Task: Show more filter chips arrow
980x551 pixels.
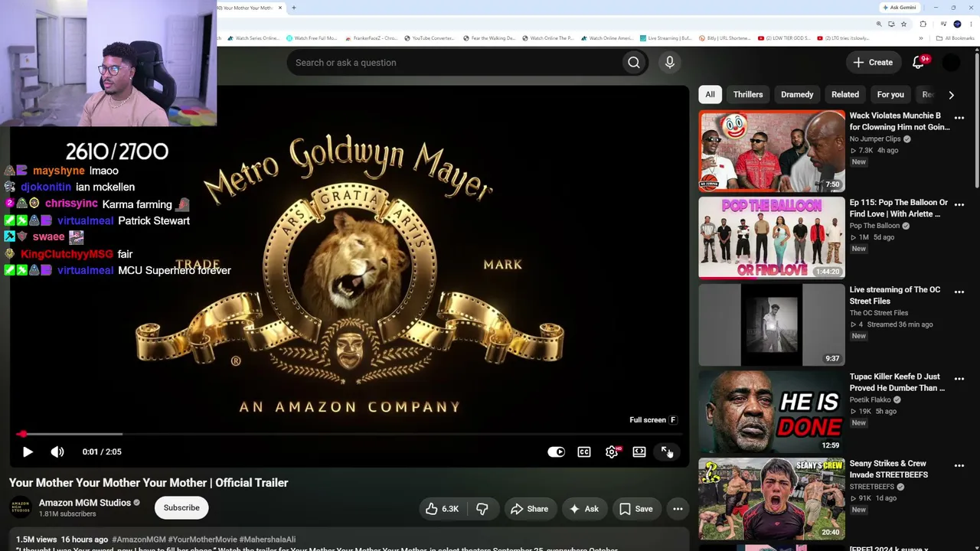Action: coord(951,95)
